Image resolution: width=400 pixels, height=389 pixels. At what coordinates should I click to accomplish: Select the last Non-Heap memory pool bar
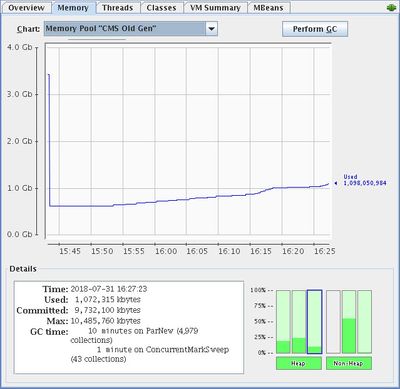(364, 322)
